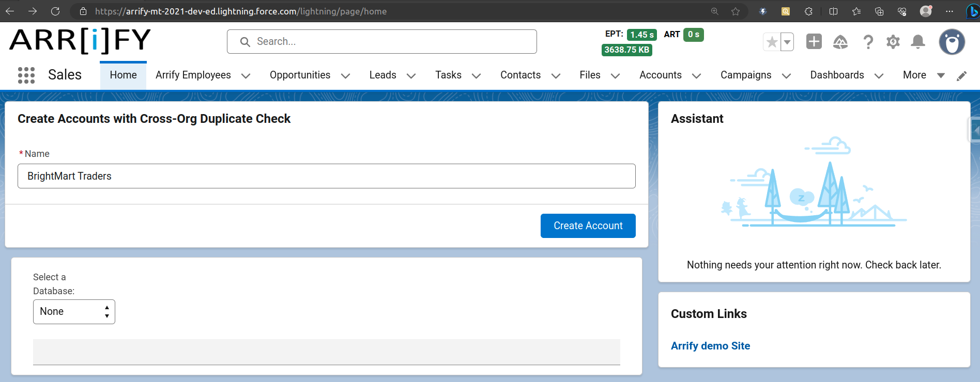Screen dimensions: 980x382
Task: Edit navigation bar with pencil icon
Action: point(961,76)
